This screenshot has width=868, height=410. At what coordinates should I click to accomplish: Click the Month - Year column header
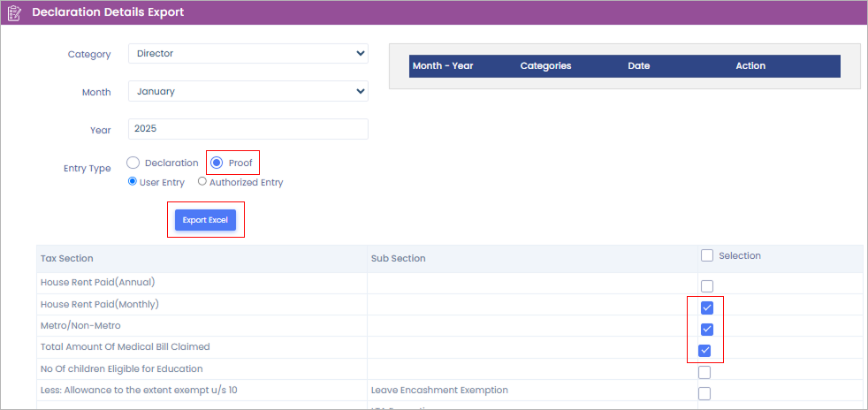(x=443, y=66)
